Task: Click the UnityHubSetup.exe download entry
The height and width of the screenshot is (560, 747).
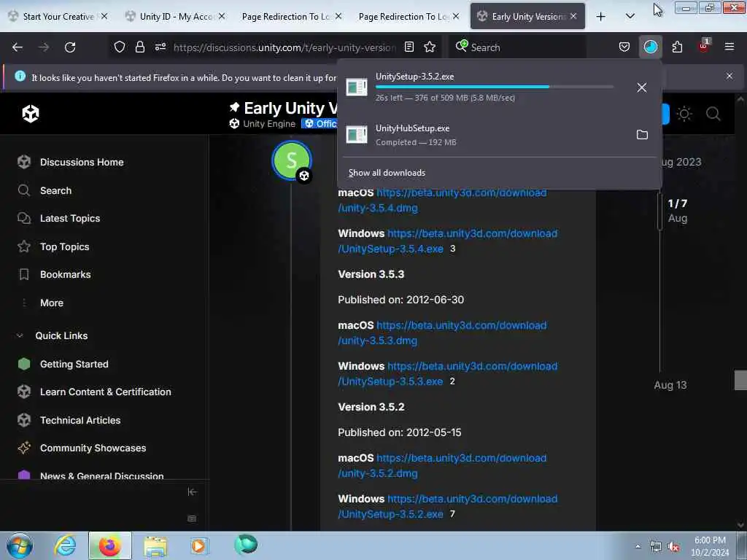Action: 481,135
